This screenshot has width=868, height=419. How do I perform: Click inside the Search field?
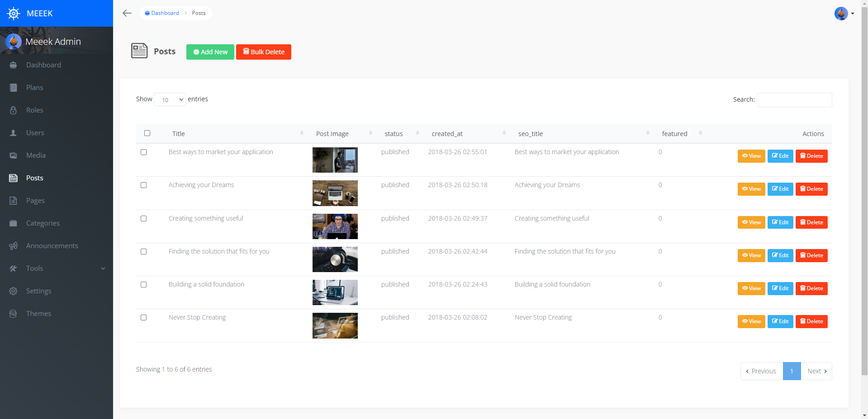(794, 99)
